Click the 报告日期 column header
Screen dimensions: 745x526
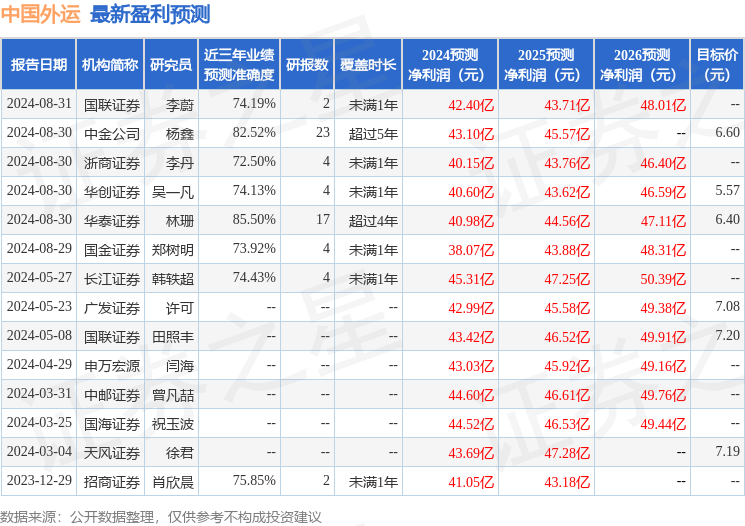[x=38, y=65]
